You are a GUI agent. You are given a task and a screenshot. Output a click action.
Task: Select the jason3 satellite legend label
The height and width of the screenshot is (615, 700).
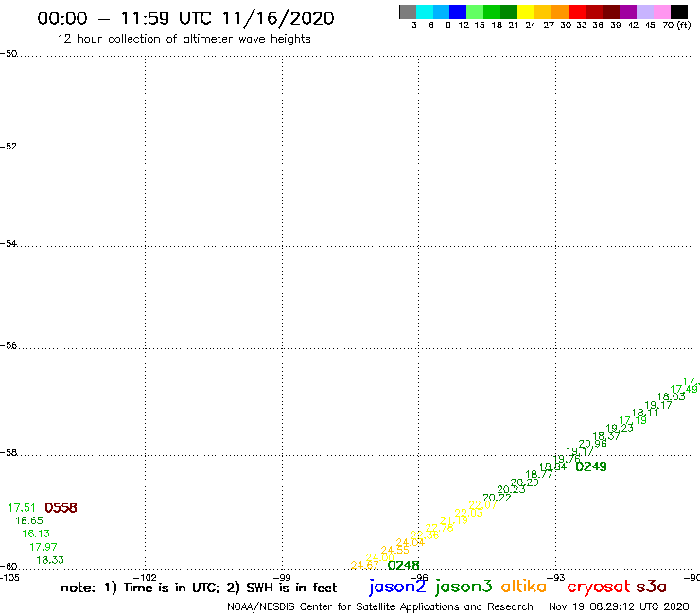(464, 587)
